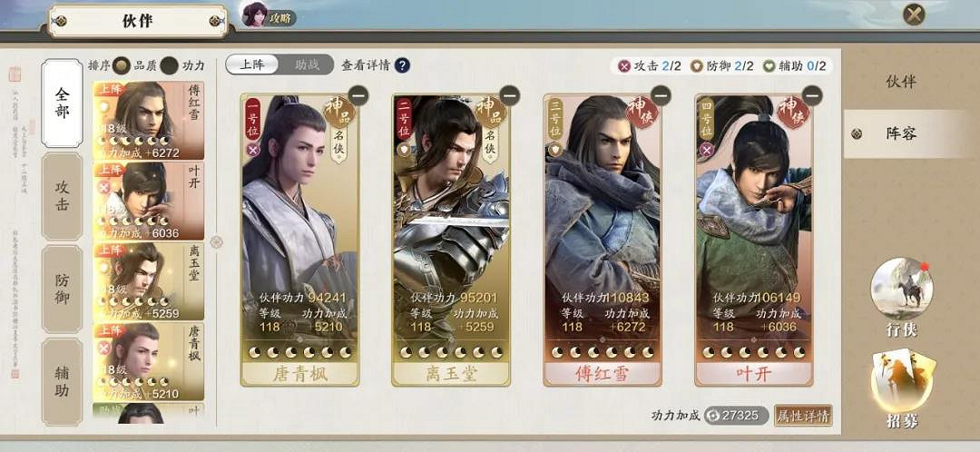Filter the list by 防御 type
This screenshot has height=452, width=980.
62,289
